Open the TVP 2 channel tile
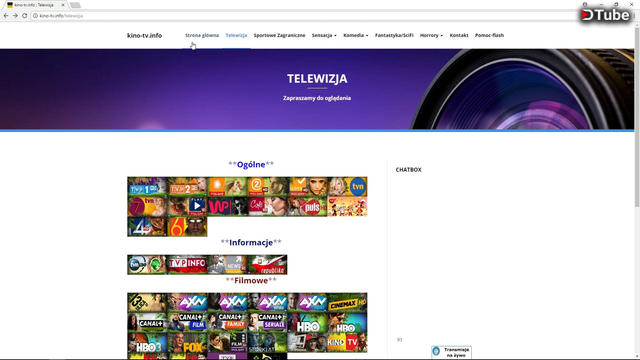This screenshot has width=640, height=360. point(187,187)
